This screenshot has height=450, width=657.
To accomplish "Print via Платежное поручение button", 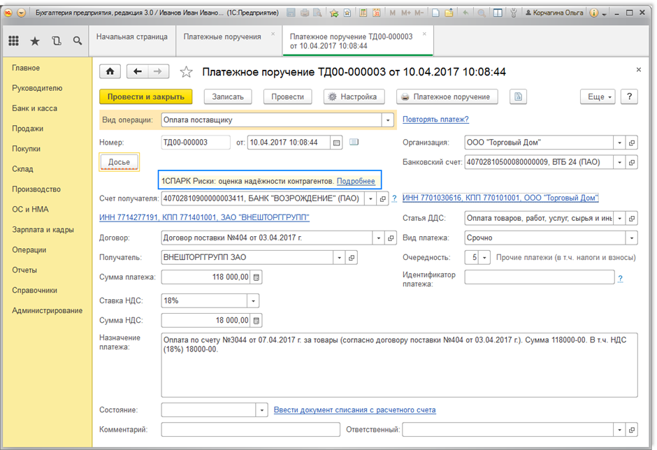I will click(447, 97).
